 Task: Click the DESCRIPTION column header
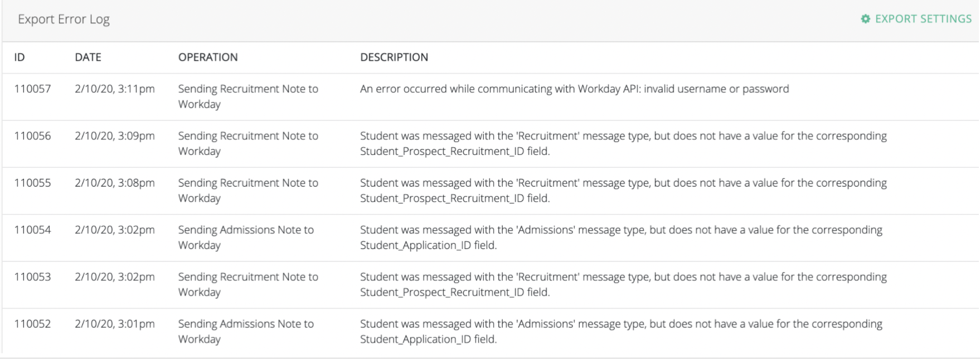click(394, 57)
